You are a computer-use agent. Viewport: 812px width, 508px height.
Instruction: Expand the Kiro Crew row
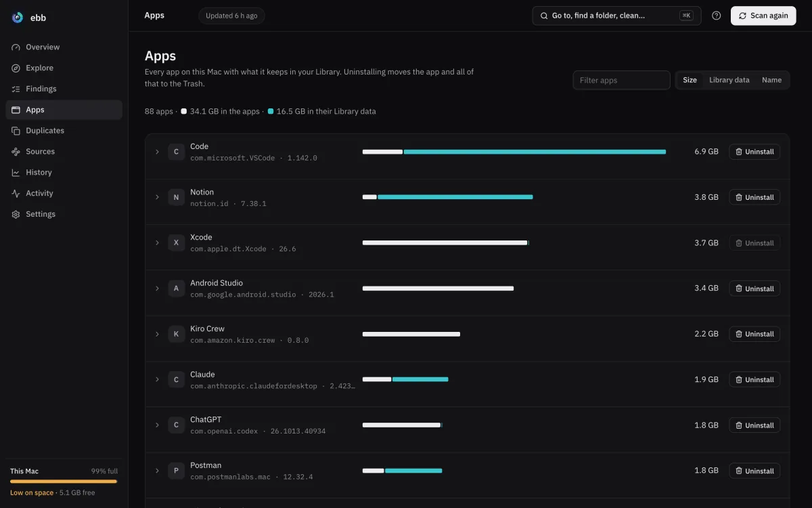157,334
